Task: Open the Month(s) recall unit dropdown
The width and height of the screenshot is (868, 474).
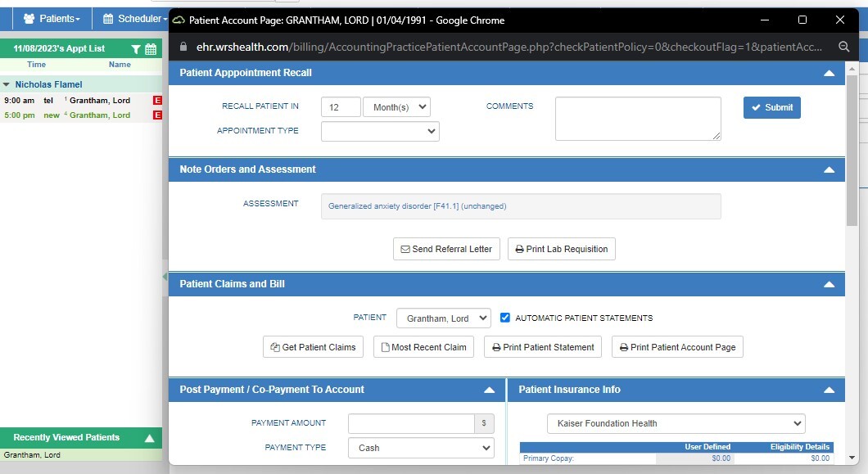Action: pyautogui.click(x=396, y=107)
